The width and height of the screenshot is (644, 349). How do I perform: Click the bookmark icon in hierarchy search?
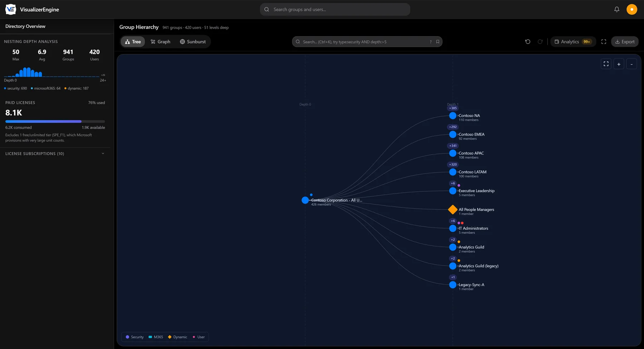[x=438, y=42]
